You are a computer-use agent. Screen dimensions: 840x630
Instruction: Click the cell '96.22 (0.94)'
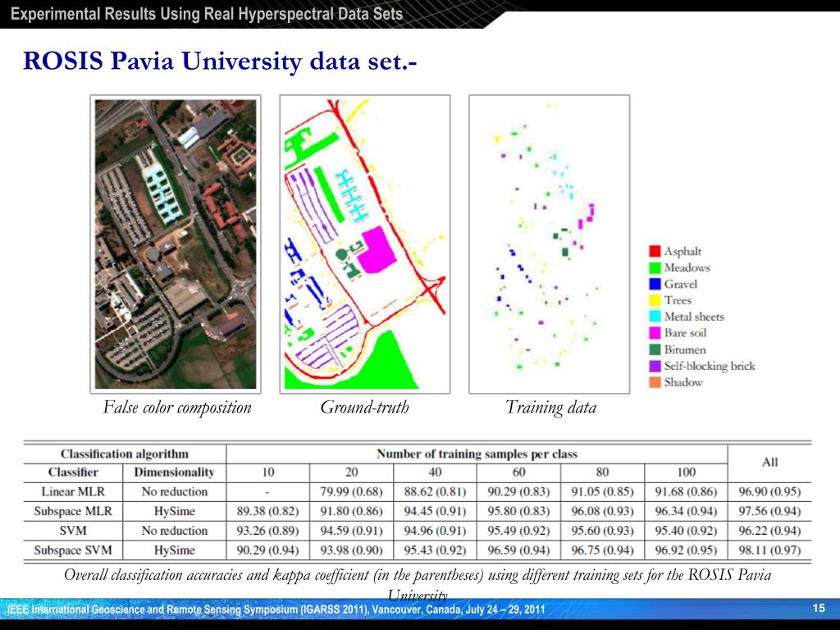point(769,531)
